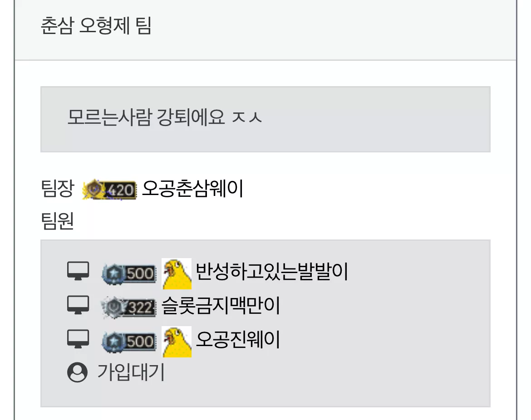Viewport: 531px width, 420px height.
Task: Click the 420 level badge of team leader
Action: (x=109, y=190)
